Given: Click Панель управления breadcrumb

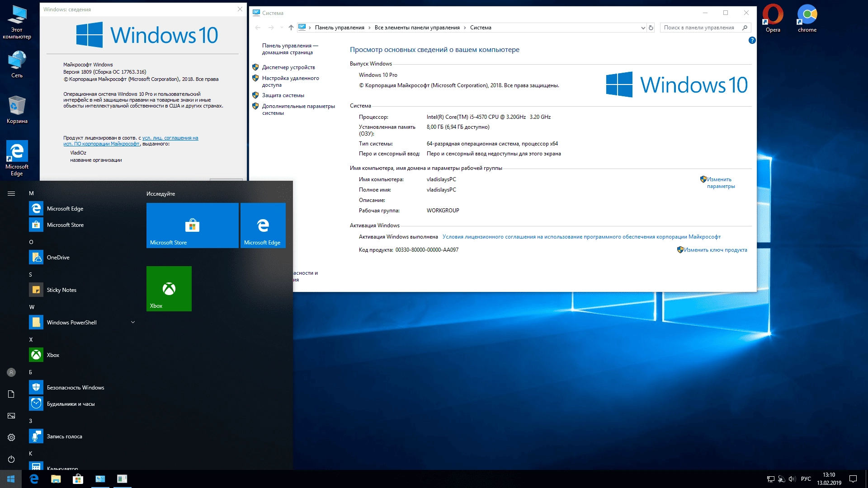Looking at the screenshot, I should click(x=340, y=28).
